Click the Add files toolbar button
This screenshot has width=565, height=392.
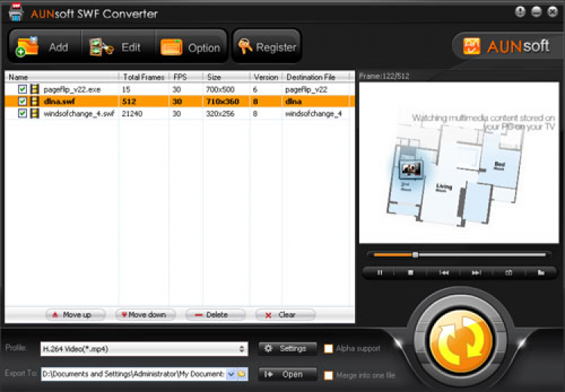[x=45, y=47]
